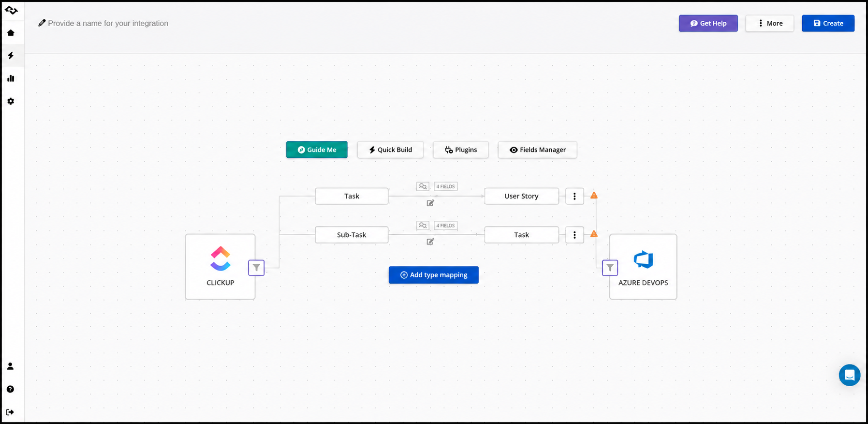Viewport: 868px width, 424px height.
Task: Click the pencil icon beside integration name
Action: click(42, 23)
